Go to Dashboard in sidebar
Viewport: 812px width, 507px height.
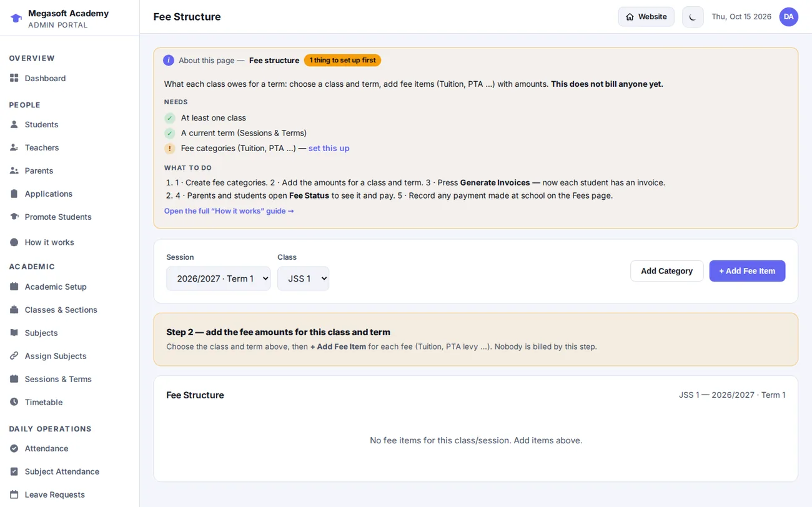69,78
